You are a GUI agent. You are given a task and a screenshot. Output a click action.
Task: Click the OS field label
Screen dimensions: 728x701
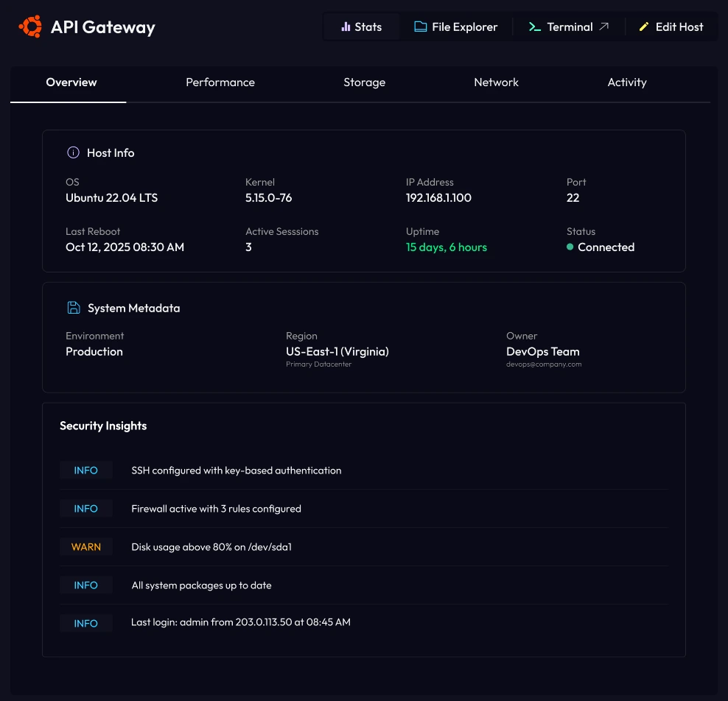pos(72,182)
